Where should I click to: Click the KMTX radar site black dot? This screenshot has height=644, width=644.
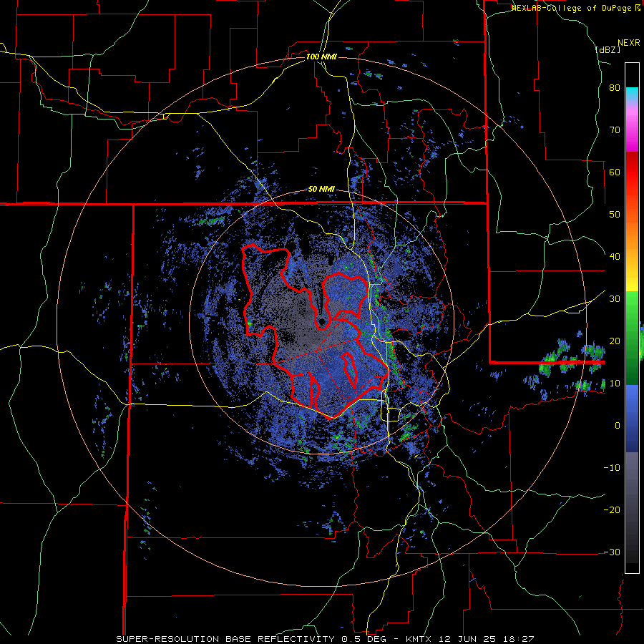click(321, 321)
